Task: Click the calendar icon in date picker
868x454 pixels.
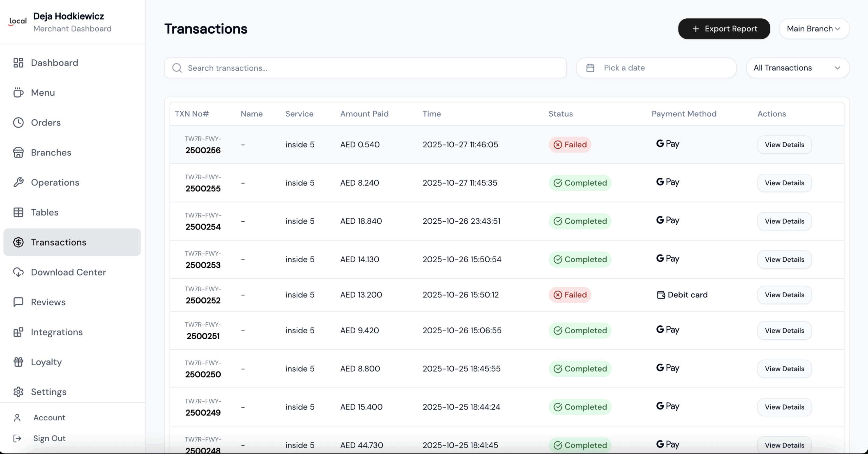Action: (x=590, y=68)
